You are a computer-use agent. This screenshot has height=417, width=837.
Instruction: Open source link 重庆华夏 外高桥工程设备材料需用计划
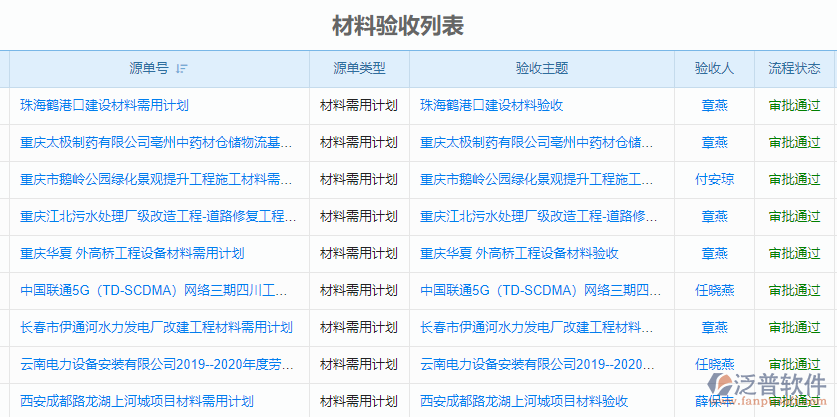(132, 253)
